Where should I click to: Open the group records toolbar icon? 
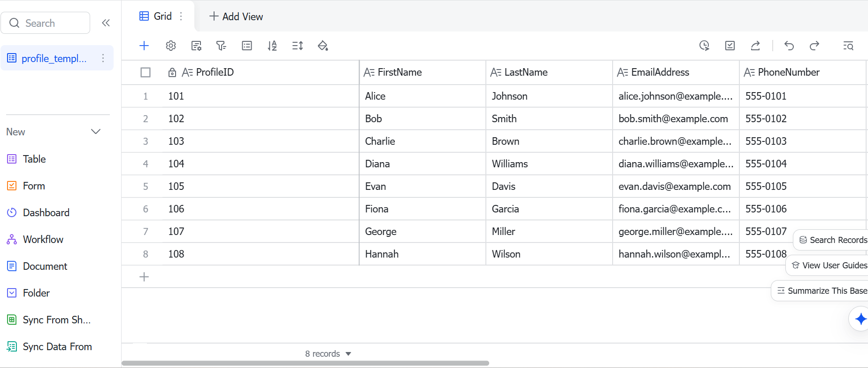[247, 46]
